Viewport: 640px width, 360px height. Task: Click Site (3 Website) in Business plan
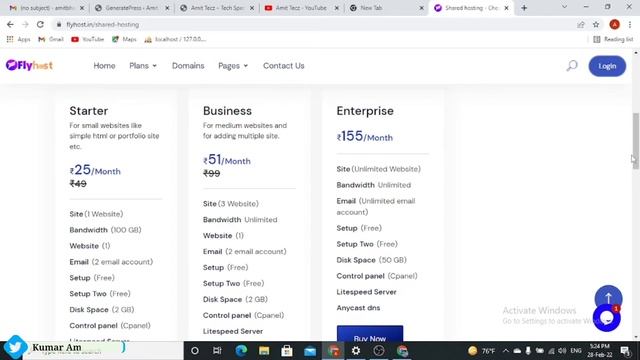tap(231, 203)
